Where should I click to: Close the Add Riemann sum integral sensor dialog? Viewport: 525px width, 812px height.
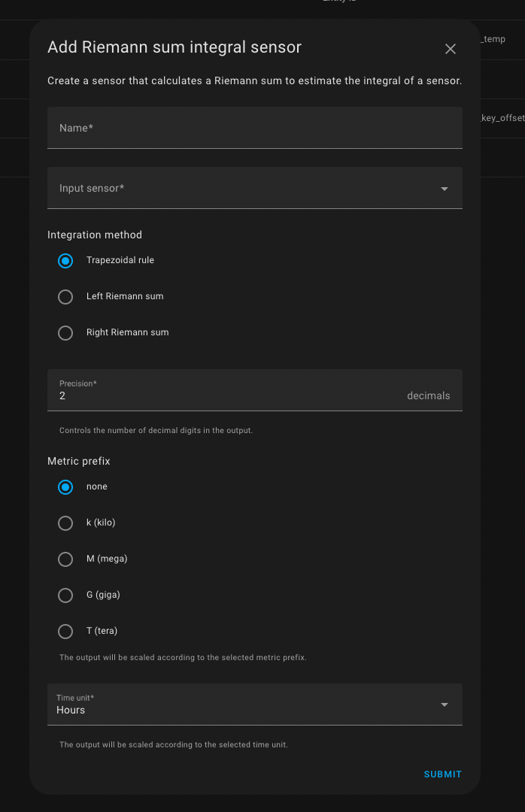point(450,49)
